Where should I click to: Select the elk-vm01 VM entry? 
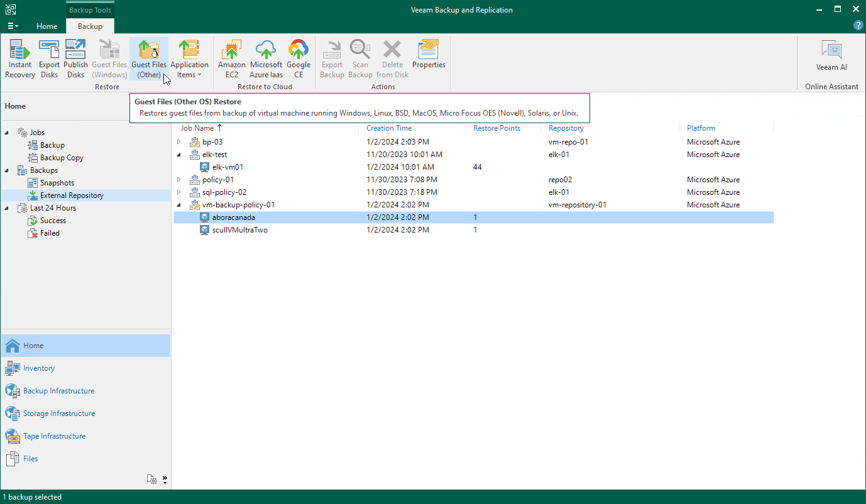click(227, 167)
